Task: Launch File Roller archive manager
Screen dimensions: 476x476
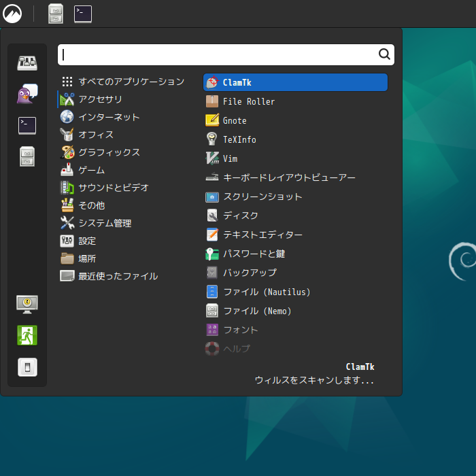Action: point(249,101)
